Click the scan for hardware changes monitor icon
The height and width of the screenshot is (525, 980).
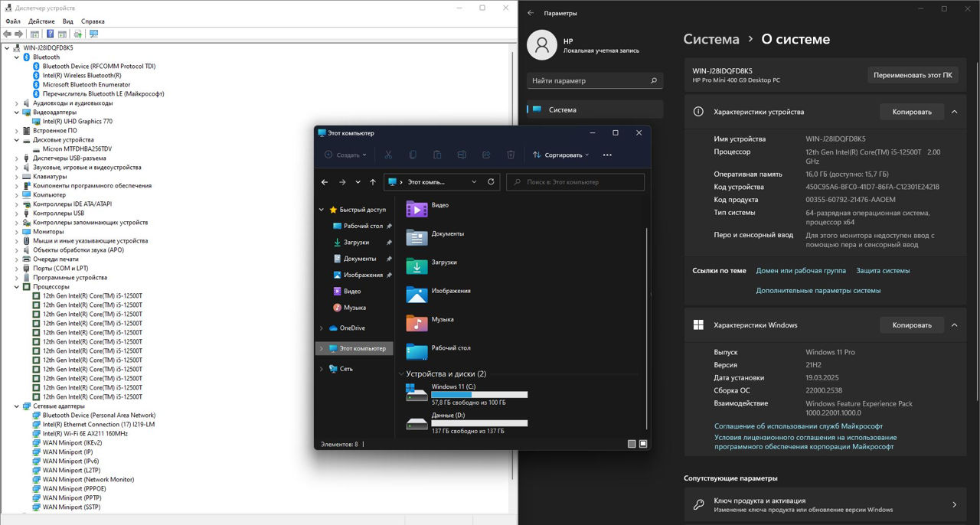coord(93,34)
